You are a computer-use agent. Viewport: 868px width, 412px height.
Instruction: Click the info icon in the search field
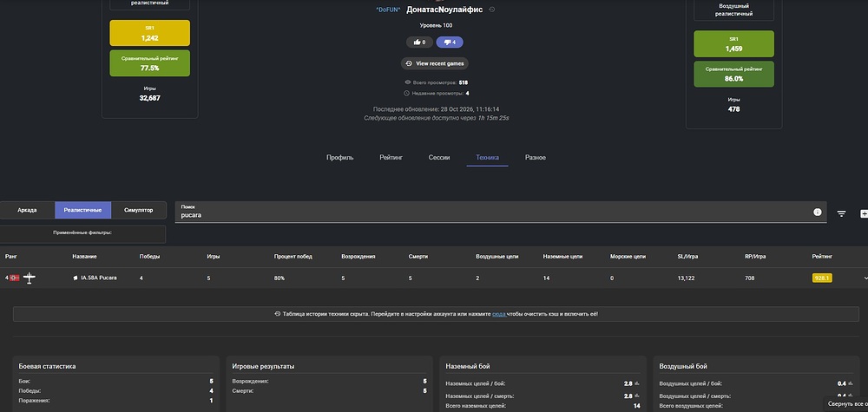click(817, 212)
